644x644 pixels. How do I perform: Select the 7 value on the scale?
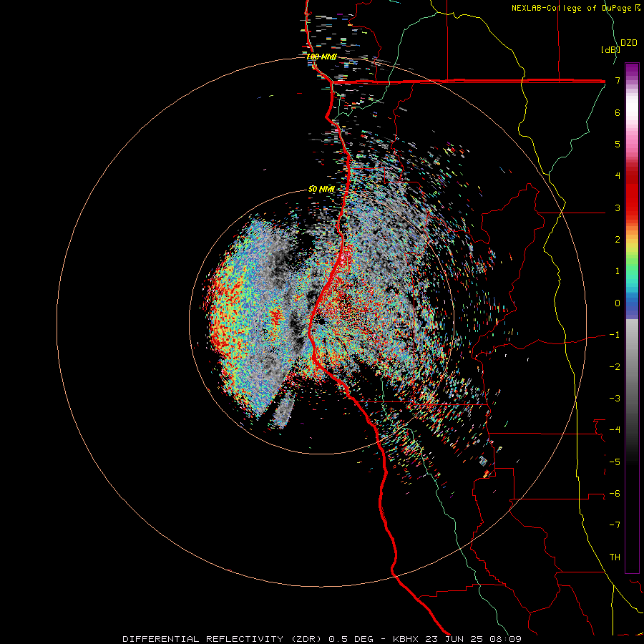click(618, 80)
